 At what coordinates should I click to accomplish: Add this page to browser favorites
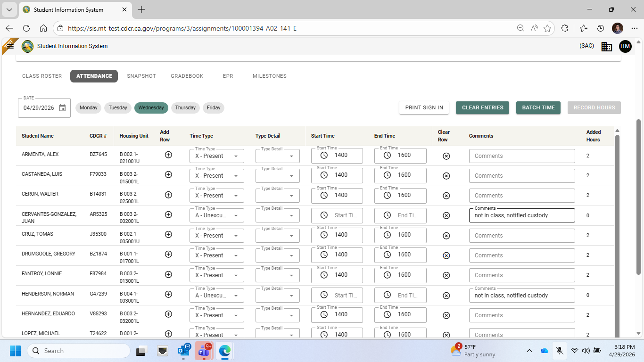[x=547, y=28]
